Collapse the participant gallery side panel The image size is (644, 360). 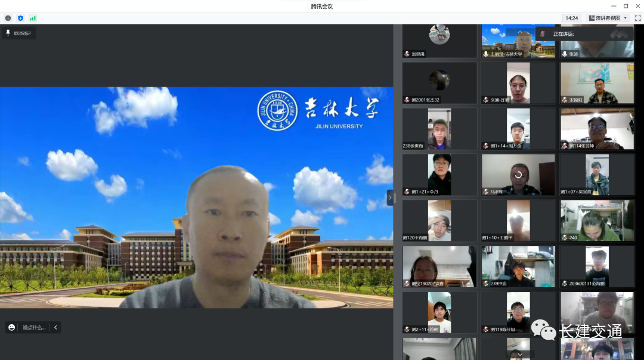click(x=390, y=198)
